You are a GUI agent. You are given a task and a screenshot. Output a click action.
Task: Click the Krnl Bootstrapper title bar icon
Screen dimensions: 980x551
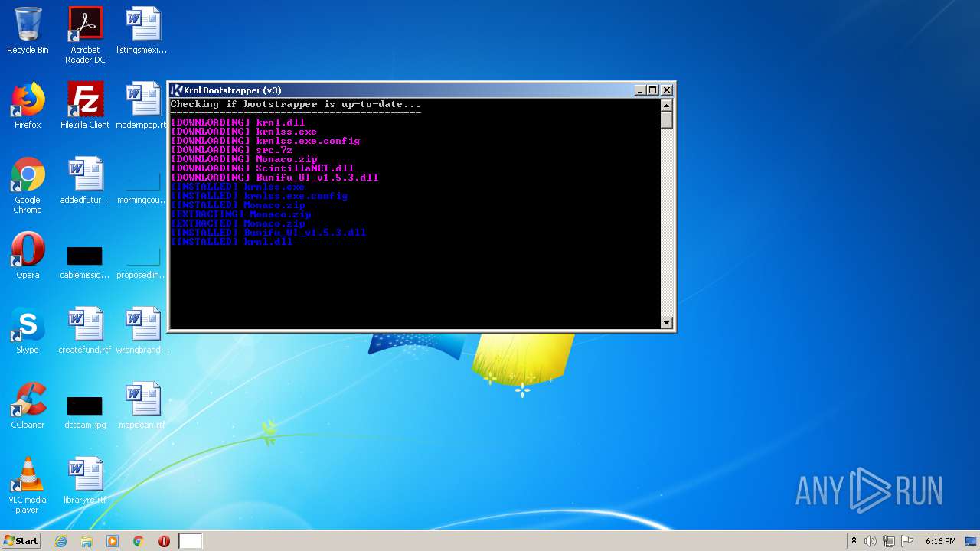[x=176, y=90]
